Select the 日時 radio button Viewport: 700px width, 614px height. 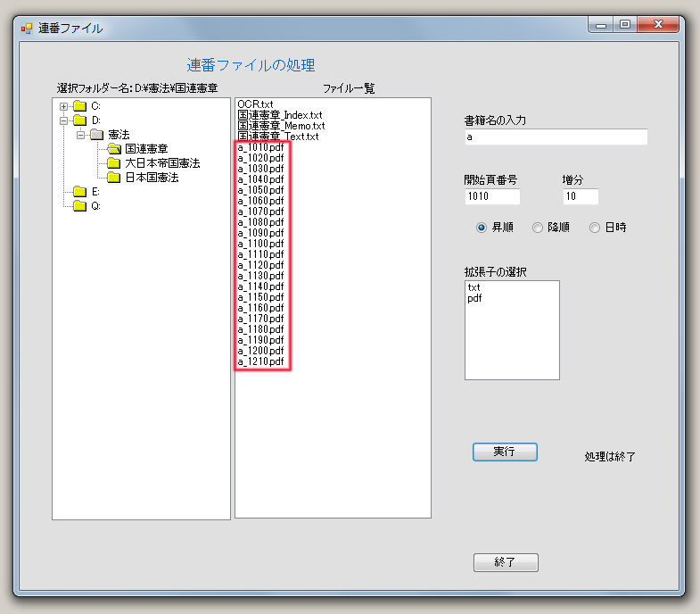[595, 228]
